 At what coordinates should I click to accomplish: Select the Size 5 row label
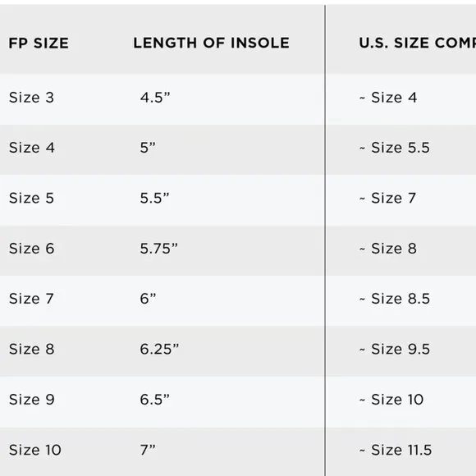tap(31, 198)
